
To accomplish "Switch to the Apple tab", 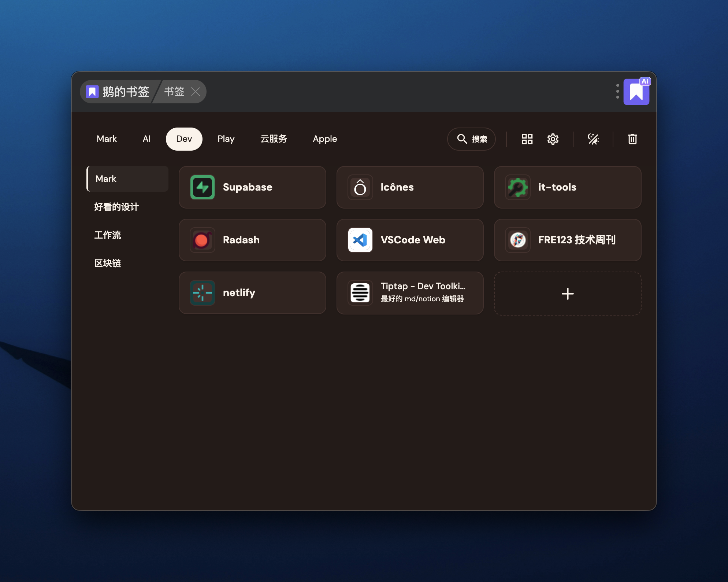I will pos(325,139).
